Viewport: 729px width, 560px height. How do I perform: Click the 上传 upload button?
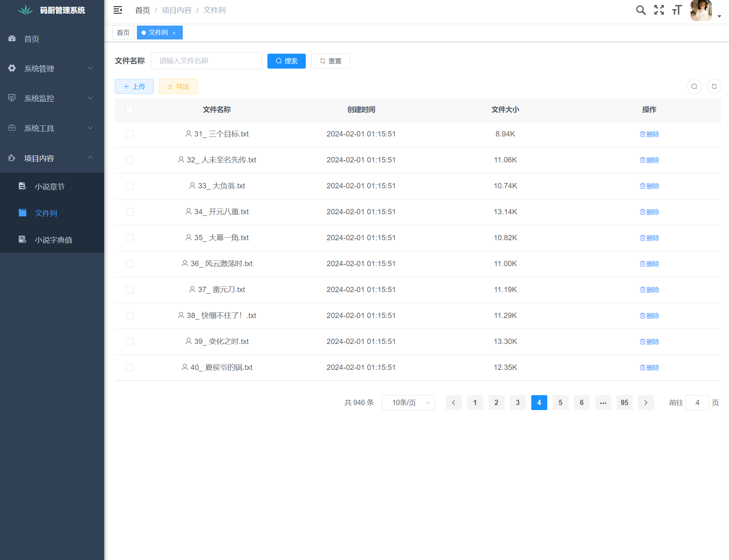click(x=134, y=86)
